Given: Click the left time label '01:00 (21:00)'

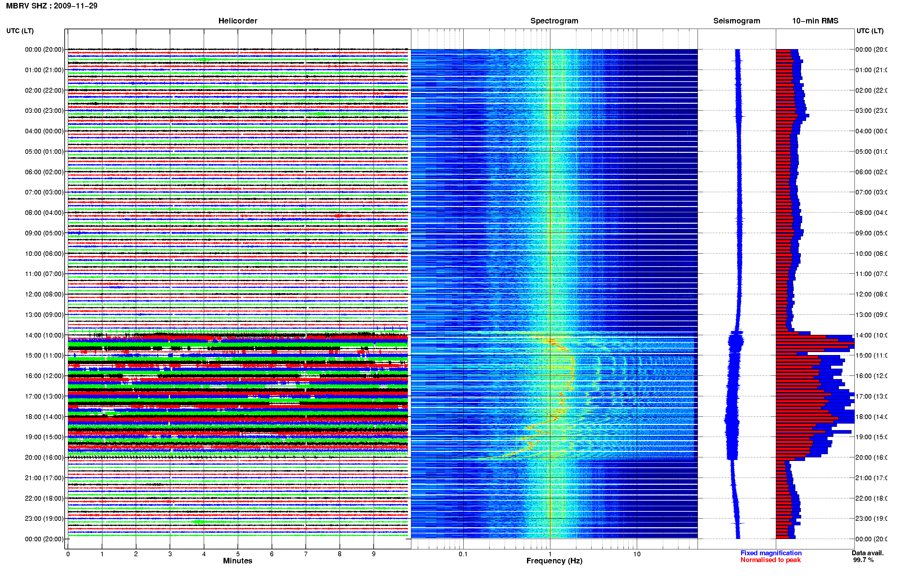Looking at the screenshot, I should (x=44, y=70).
